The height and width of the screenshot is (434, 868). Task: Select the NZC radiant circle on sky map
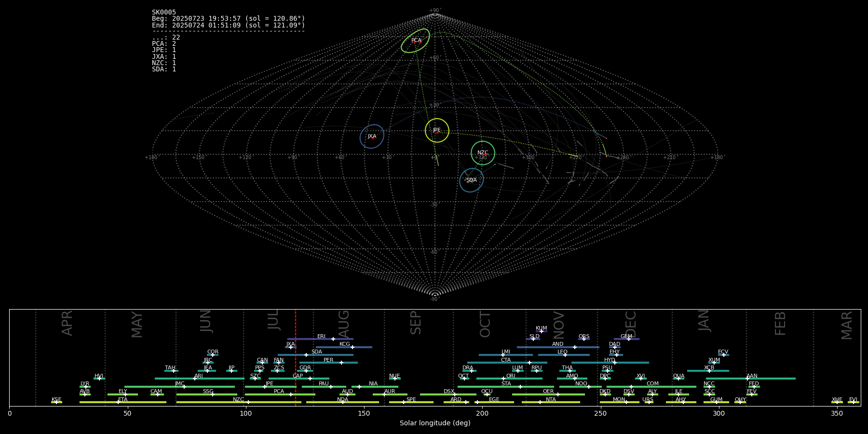(483, 153)
